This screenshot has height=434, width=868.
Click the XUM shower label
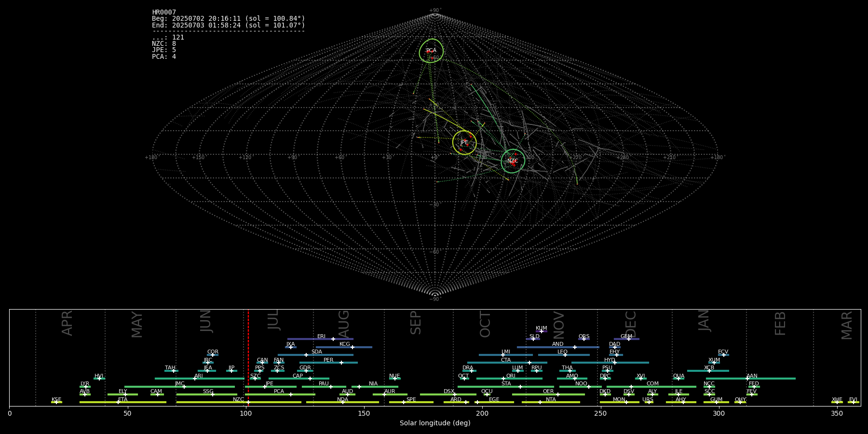click(x=714, y=360)
